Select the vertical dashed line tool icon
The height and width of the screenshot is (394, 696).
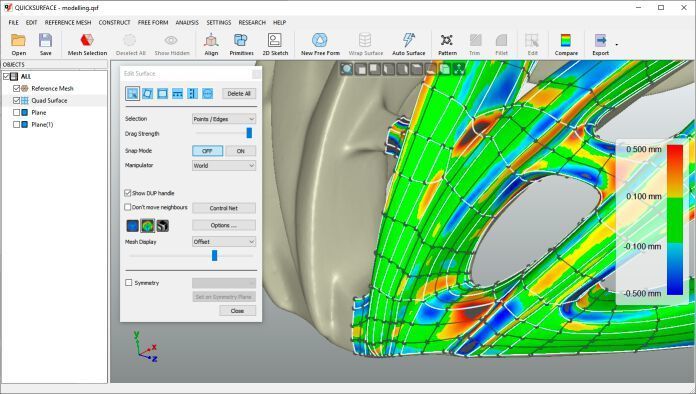(x=192, y=93)
